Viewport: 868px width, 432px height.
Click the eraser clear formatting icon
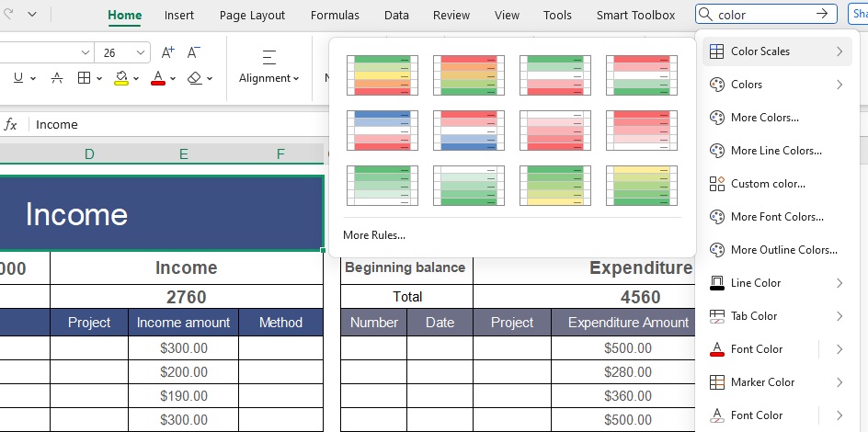[x=195, y=78]
